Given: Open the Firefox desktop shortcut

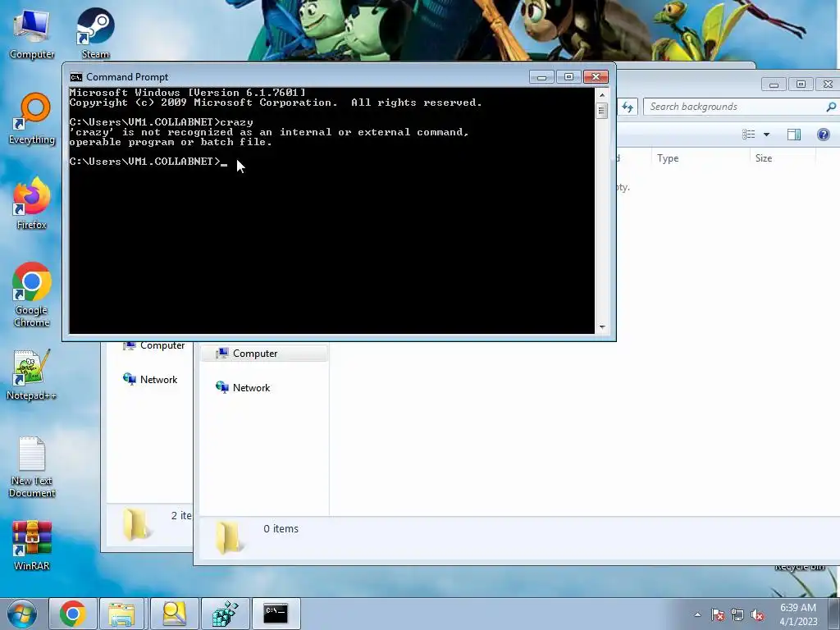Looking at the screenshot, I should click(32, 203).
